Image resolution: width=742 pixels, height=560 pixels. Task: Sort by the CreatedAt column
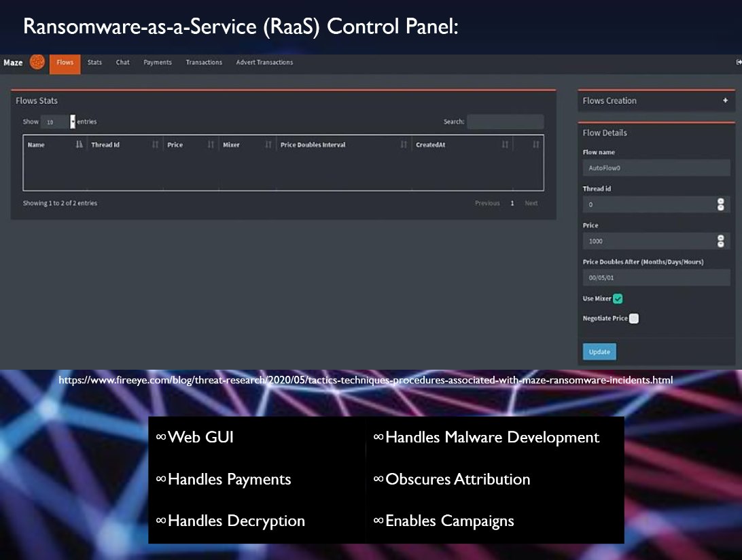(462, 145)
